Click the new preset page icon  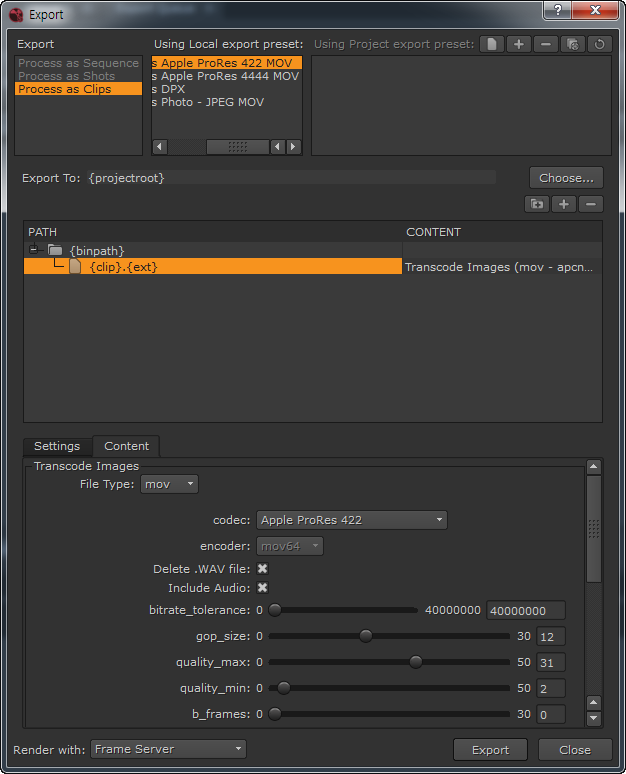tap(492, 44)
